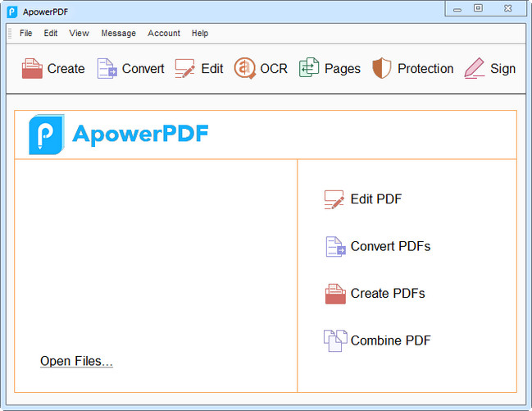Click the Convert document icon in toolbar

click(107, 68)
